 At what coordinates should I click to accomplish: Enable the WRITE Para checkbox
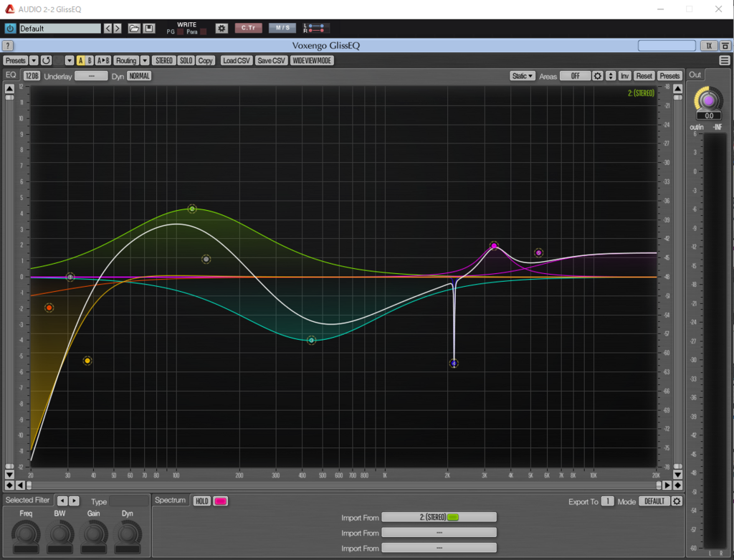(203, 32)
